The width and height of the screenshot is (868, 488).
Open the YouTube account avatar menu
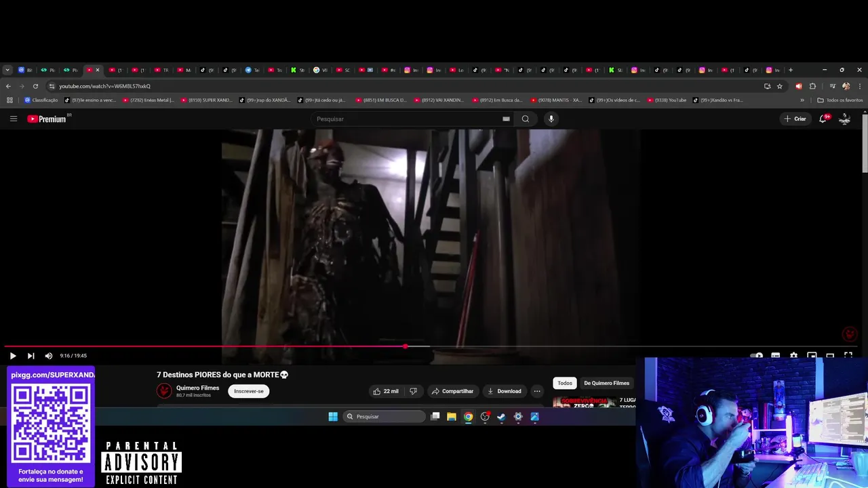click(x=845, y=119)
